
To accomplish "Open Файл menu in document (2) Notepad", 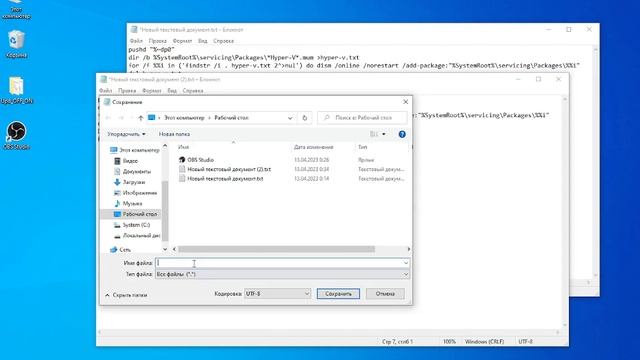I will pos(105,91).
